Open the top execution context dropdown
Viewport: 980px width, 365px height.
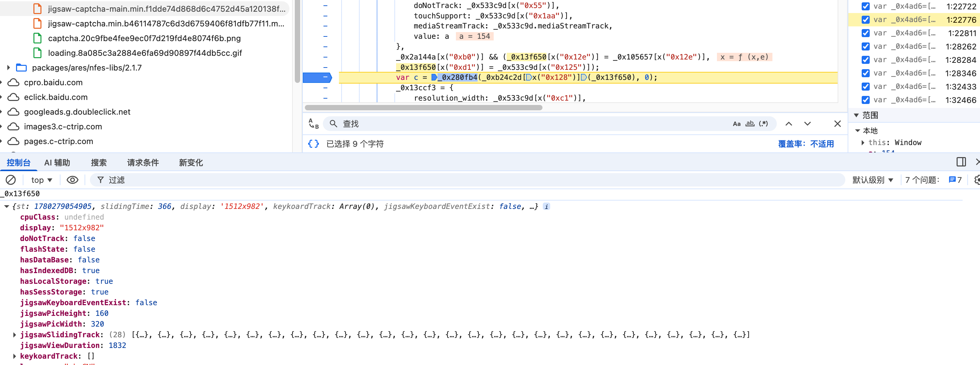point(41,180)
